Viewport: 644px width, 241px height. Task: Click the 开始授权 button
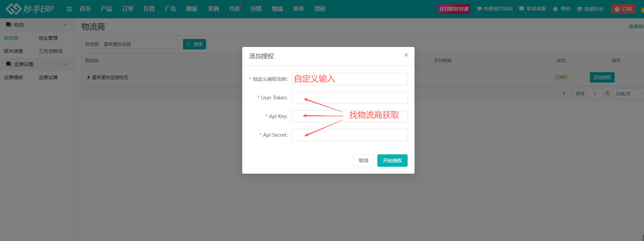click(392, 161)
